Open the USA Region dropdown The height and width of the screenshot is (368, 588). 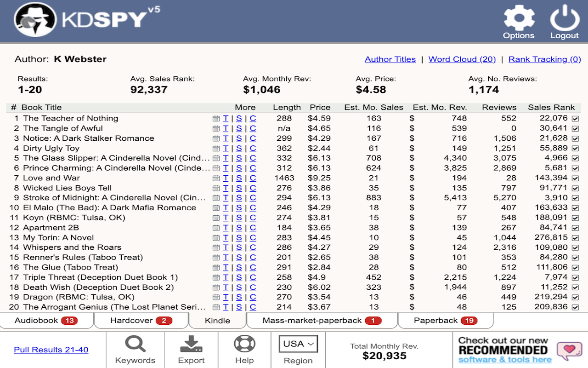point(298,343)
